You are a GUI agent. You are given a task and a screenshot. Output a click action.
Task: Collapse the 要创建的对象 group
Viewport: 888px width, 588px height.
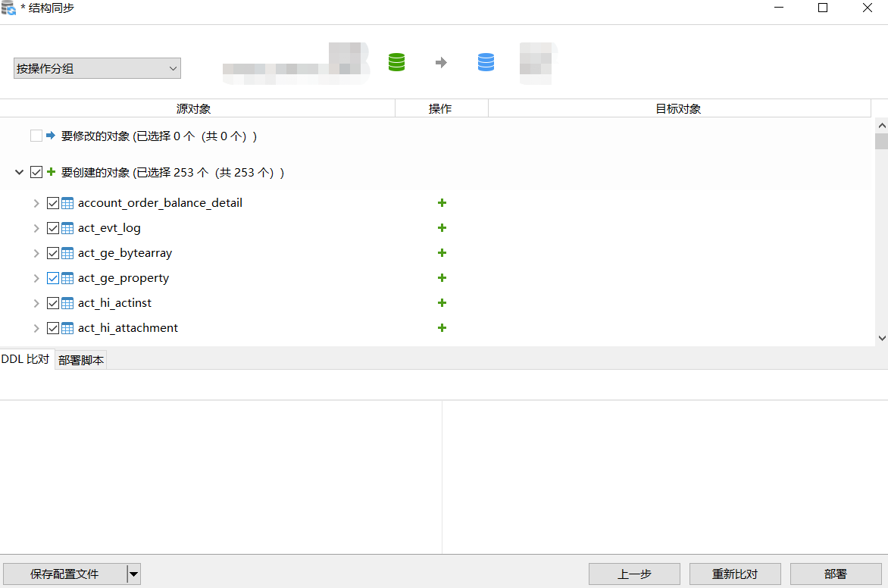click(x=20, y=173)
